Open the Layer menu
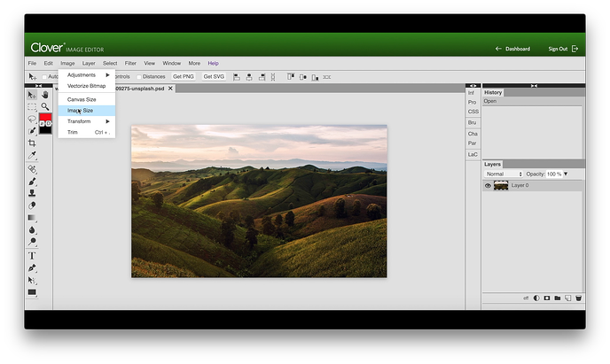Screen dimensions: 610x364 89,63
